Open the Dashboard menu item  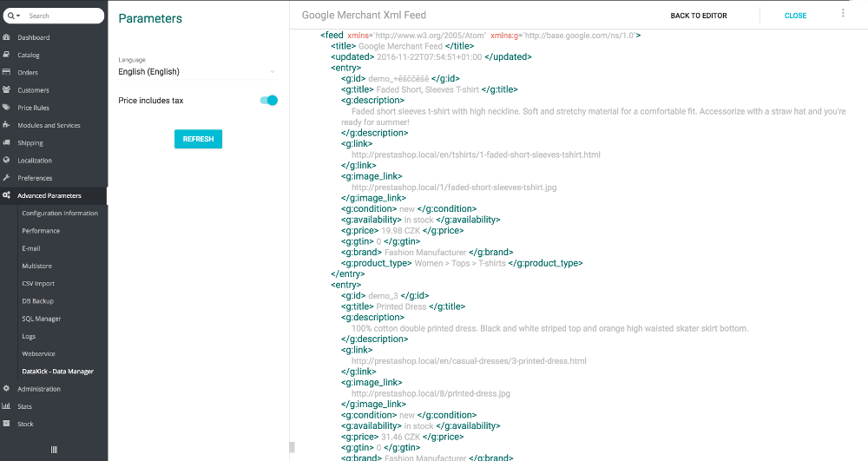point(33,37)
